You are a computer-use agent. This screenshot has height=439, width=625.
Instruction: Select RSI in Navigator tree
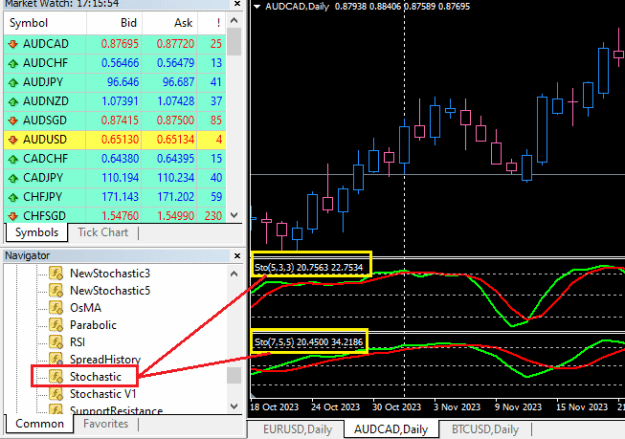pos(77,342)
